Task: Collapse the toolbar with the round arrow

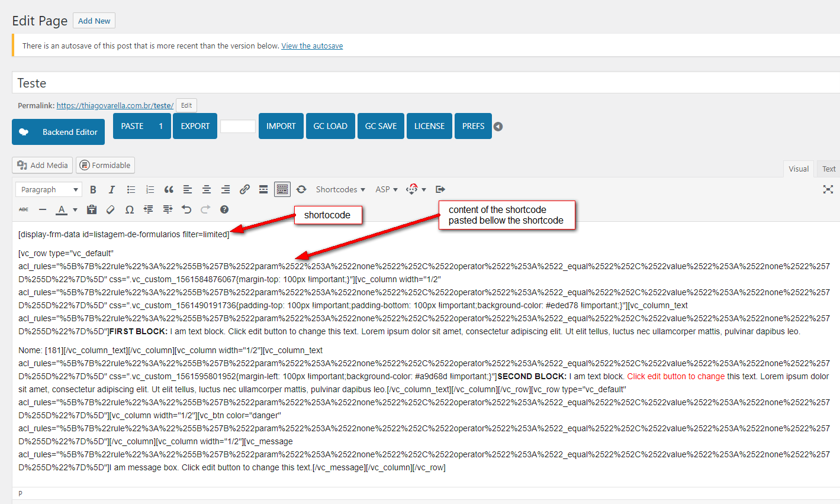Action: (x=498, y=127)
